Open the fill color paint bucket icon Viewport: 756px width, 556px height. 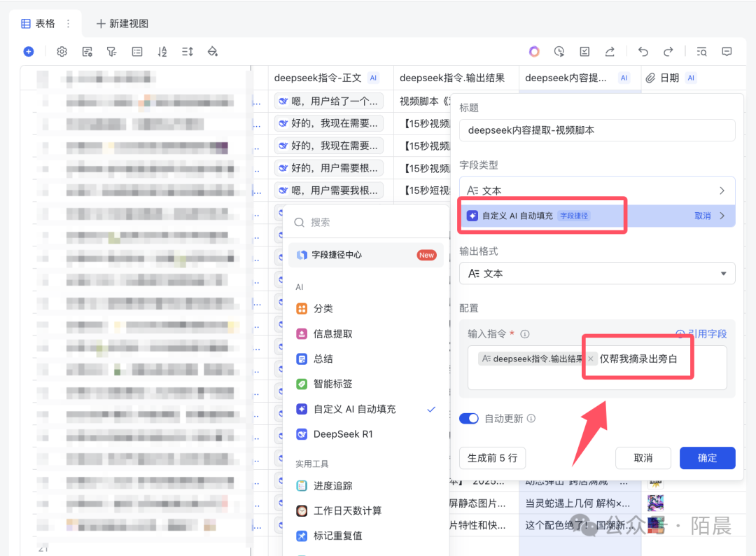point(213,52)
